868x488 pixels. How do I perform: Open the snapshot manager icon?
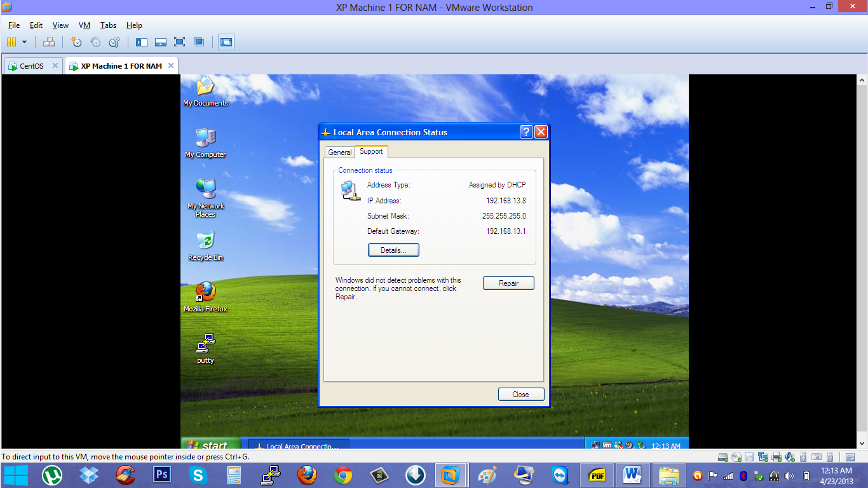114,42
